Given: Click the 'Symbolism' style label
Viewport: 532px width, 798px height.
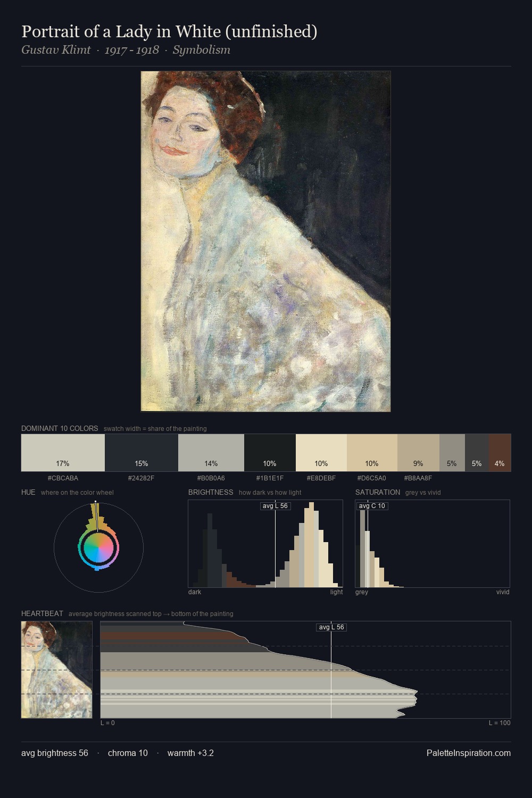Looking at the screenshot, I should (x=201, y=50).
